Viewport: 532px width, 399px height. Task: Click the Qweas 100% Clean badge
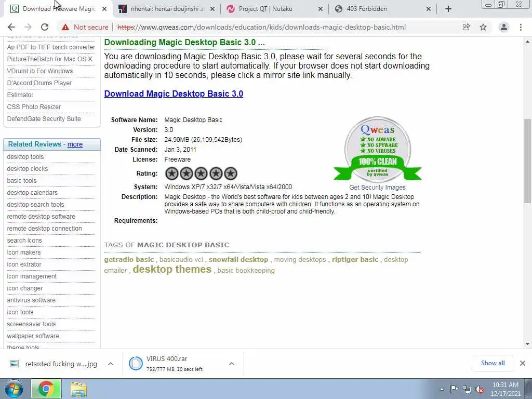point(377,149)
